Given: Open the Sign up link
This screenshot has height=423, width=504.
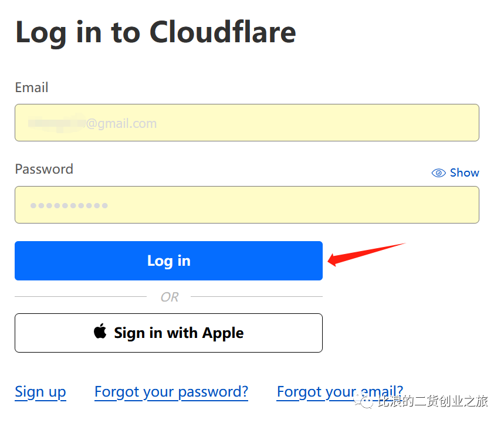Looking at the screenshot, I should point(40,392).
